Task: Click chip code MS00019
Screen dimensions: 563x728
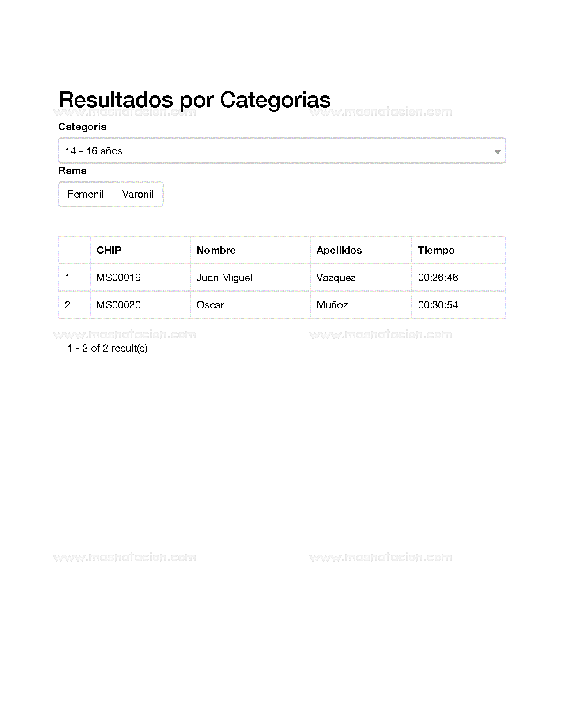Action: (118, 278)
